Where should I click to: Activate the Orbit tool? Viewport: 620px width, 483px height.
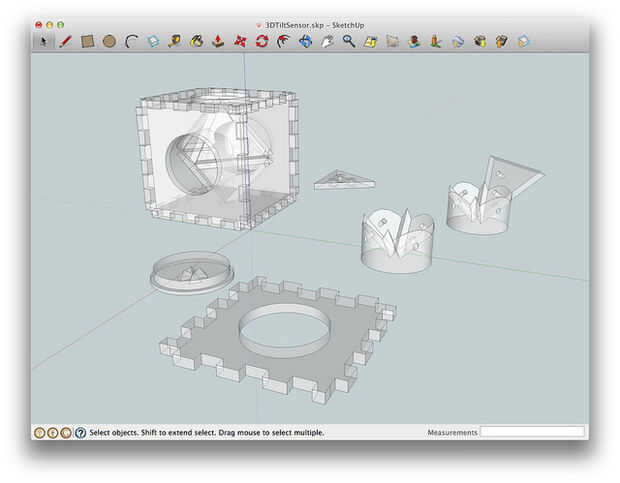tap(305, 41)
